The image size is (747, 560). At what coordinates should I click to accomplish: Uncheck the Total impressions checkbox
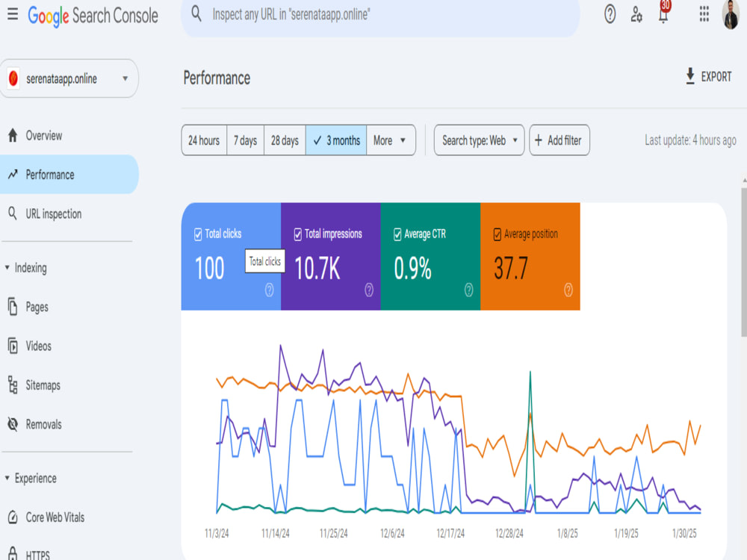[298, 234]
